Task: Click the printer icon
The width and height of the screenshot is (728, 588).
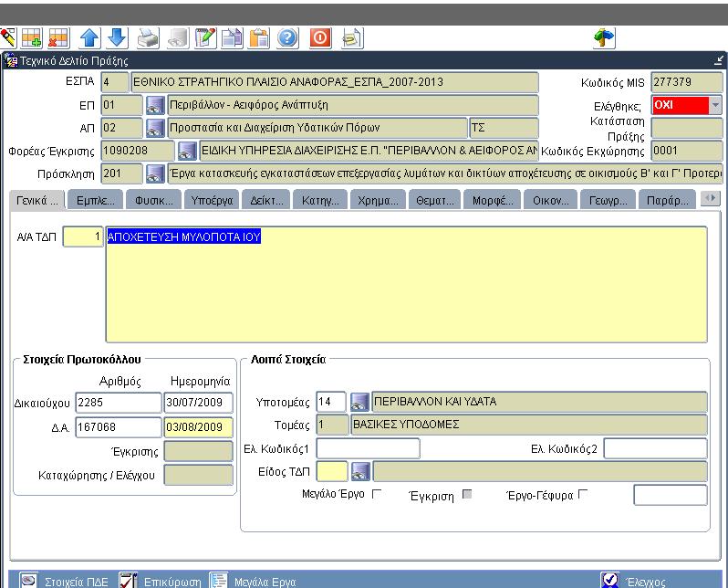Action: point(149,37)
